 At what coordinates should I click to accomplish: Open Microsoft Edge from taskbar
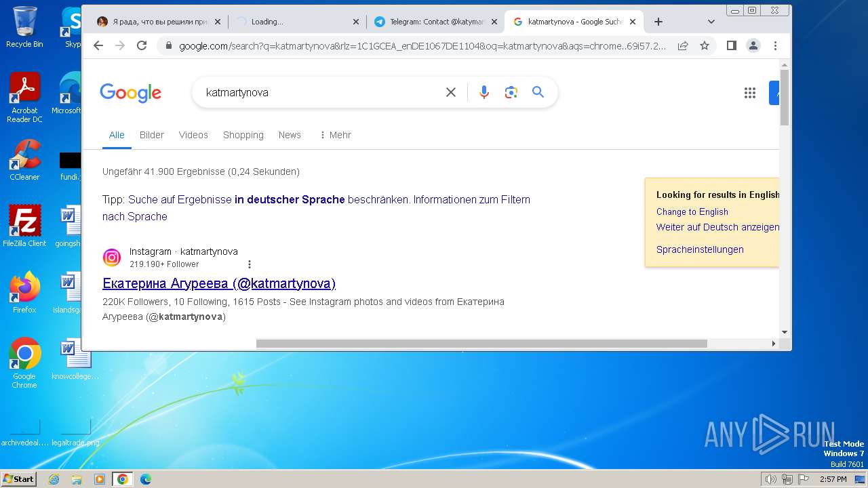pos(146,479)
